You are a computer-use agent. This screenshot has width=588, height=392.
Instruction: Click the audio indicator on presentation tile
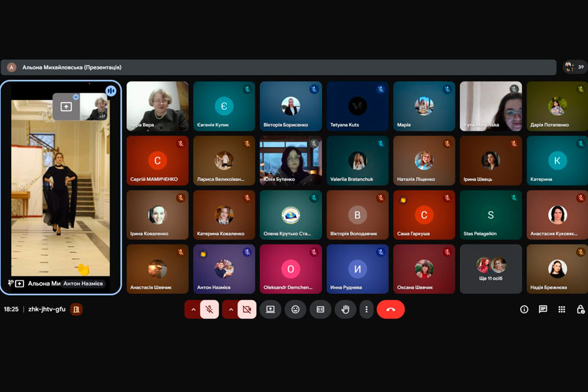[110, 90]
